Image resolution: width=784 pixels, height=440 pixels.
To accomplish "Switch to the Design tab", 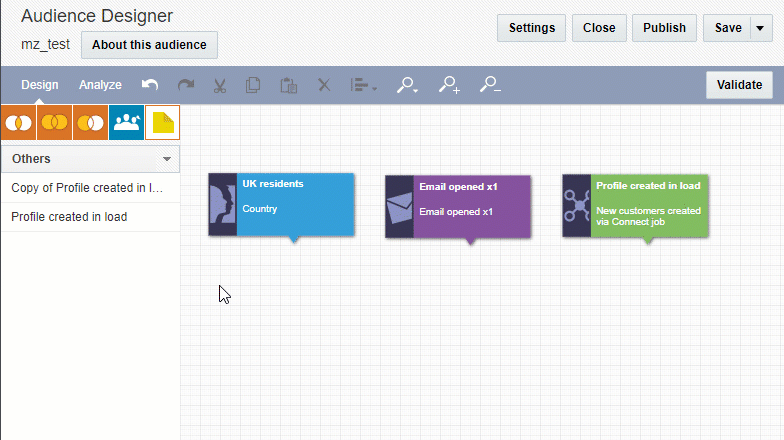I will click(x=40, y=85).
